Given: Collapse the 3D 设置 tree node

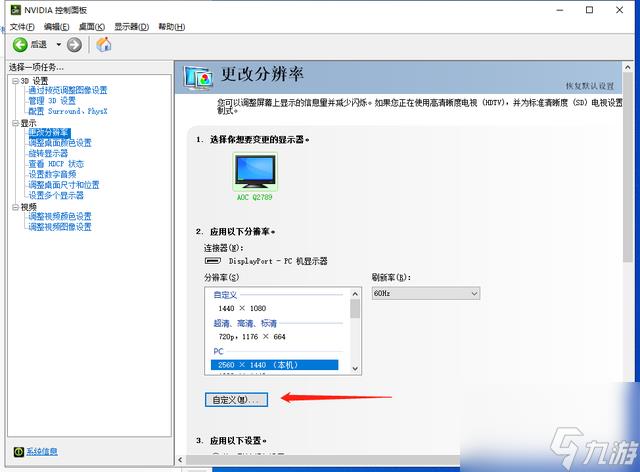Looking at the screenshot, I should tap(16, 81).
